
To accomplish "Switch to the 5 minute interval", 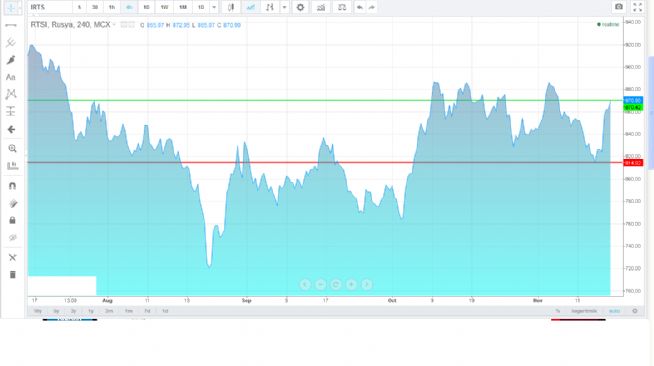I will point(80,8).
